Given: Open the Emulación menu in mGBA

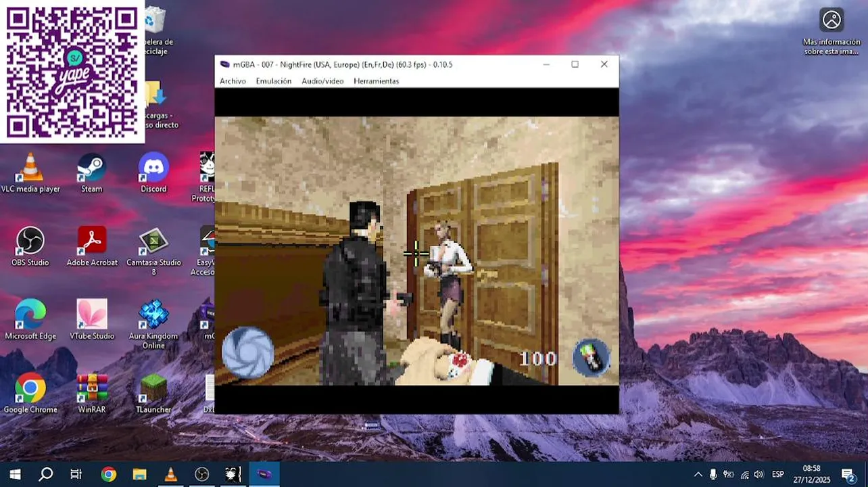Looking at the screenshot, I should 273,81.
